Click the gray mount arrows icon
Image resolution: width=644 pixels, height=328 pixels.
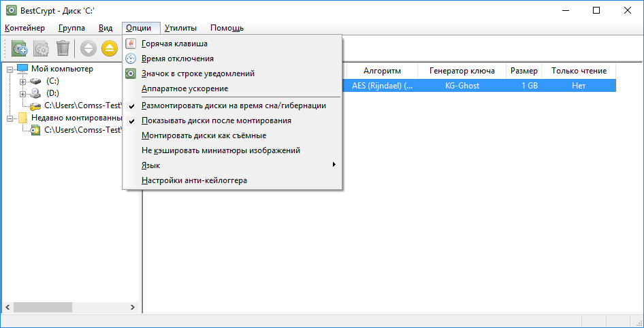pos(88,49)
